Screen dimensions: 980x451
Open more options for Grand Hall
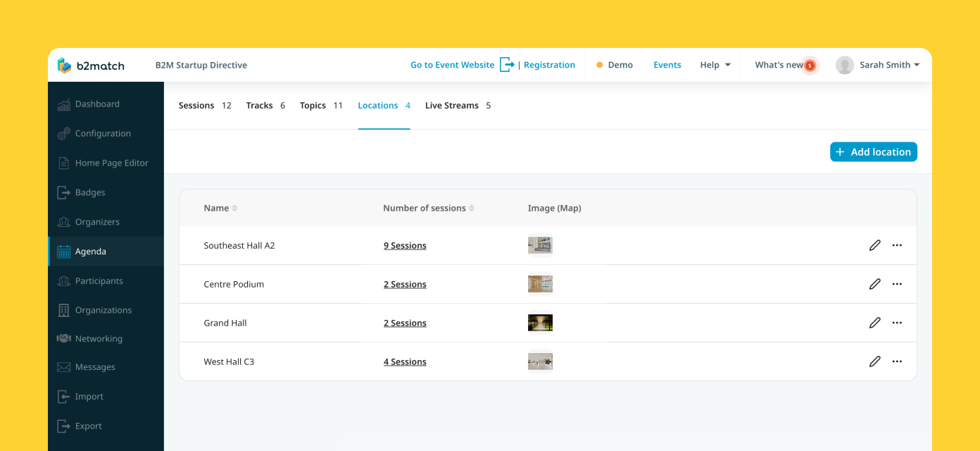(x=897, y=323)
